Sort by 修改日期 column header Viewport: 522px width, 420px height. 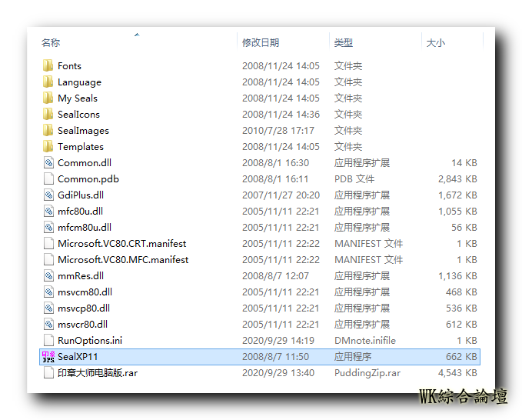pos(261,43)
